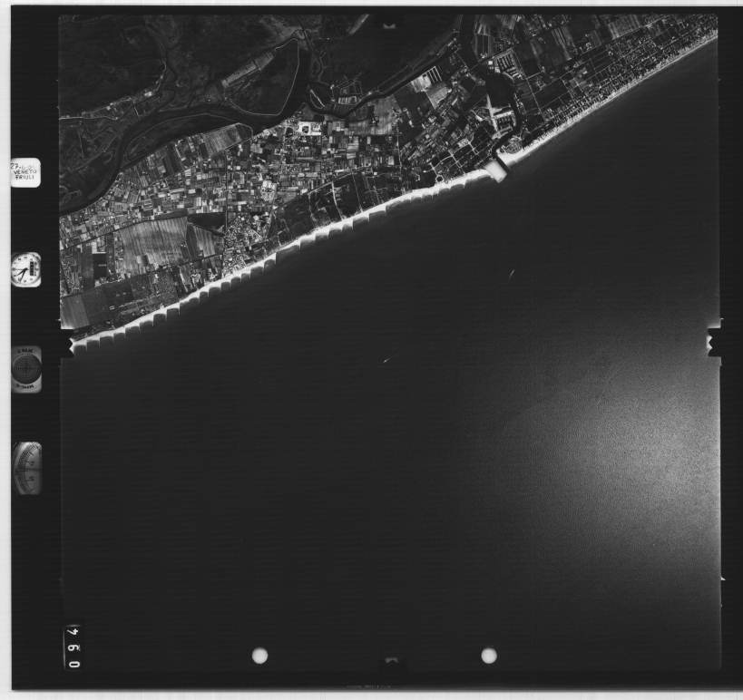
Task: Click the circular bubble level instrument
Action: (26, 369)
